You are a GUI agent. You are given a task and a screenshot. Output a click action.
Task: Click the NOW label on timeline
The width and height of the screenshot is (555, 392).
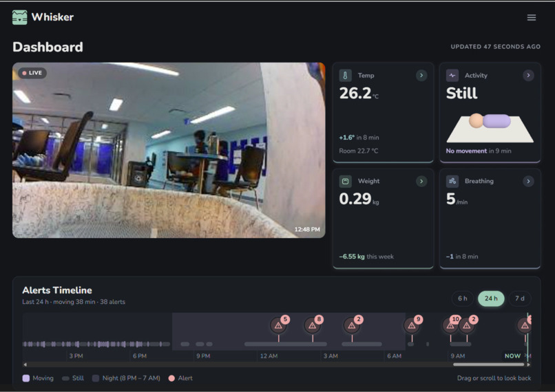pos(512,356)
